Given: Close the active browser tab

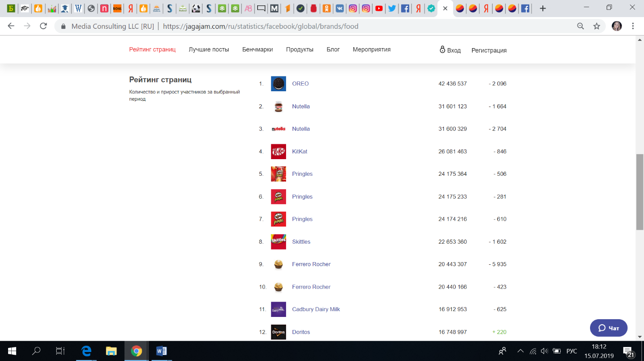Looking at the screenshot, I should (445, 9).
